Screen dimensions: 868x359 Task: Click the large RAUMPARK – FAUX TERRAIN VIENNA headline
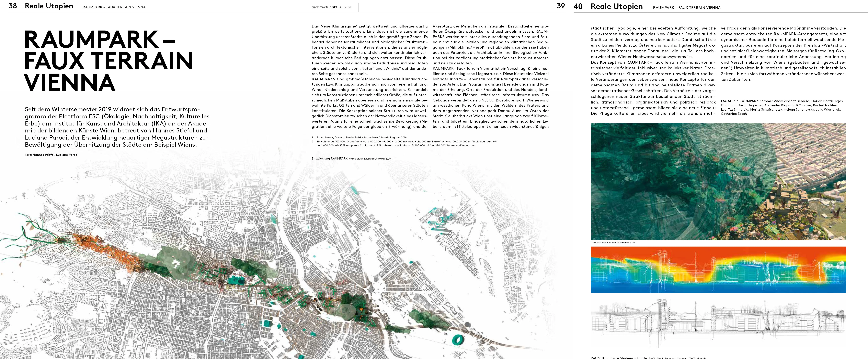pos(108,61)
